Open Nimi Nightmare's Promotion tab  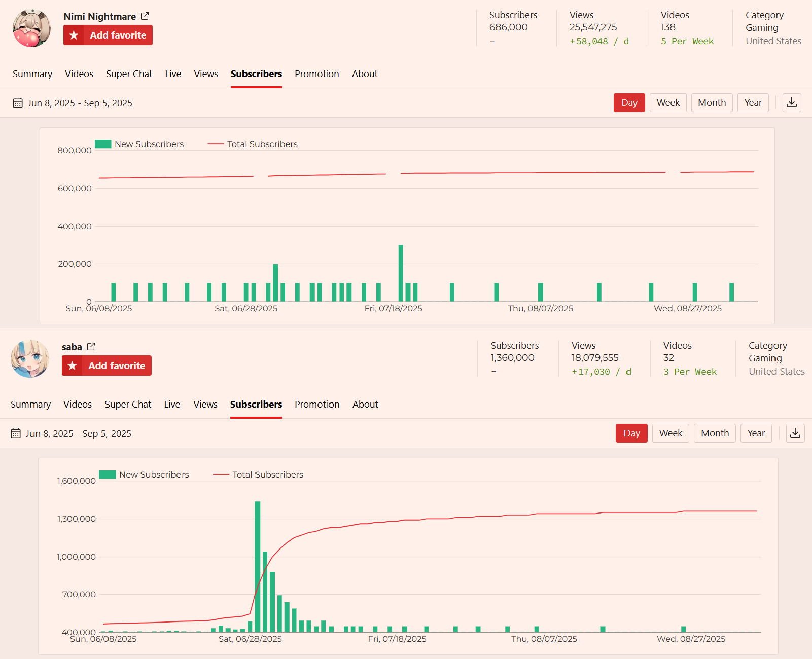click(x=317, y=74)
